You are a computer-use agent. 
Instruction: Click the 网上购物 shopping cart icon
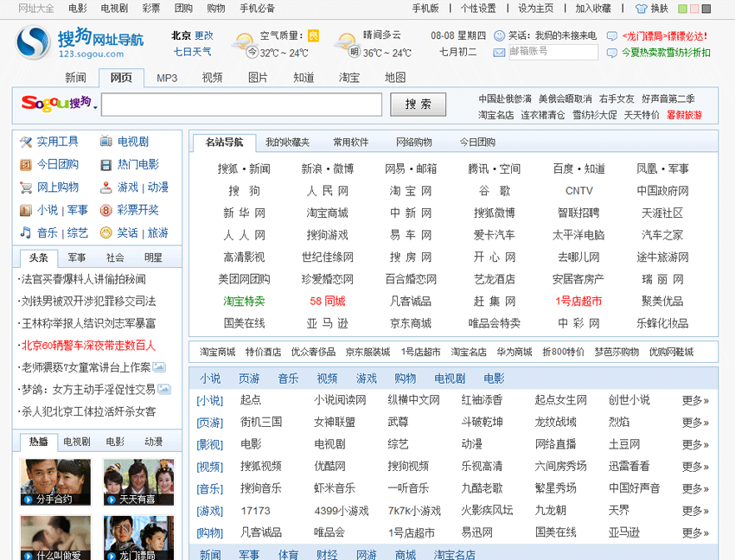coord(26,188)
